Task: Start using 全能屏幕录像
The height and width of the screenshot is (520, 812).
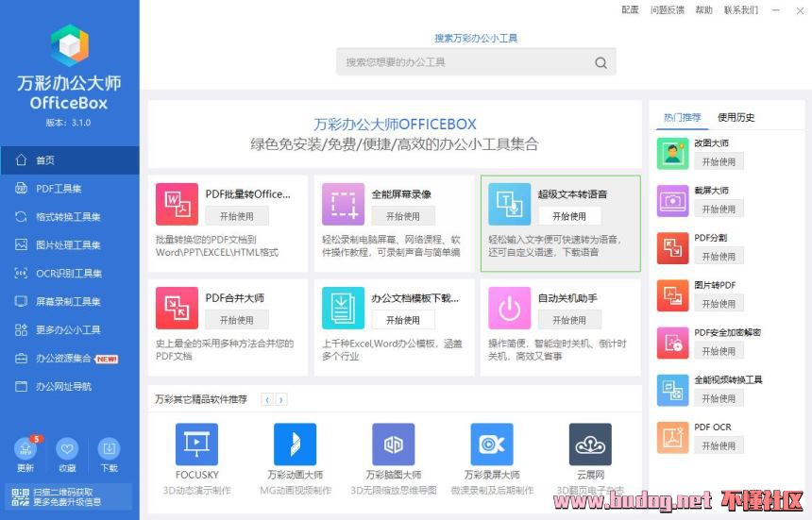Action: click(403, 216)
